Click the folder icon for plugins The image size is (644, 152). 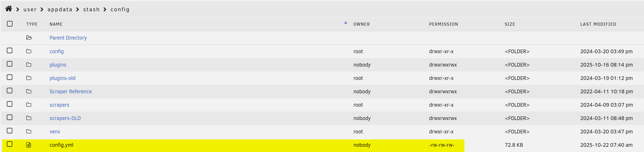pyautogui.click(x=29, y=65)
